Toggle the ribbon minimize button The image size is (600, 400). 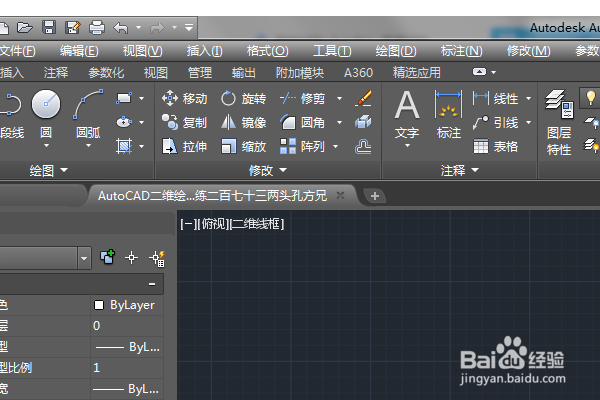tap(479, 72)
